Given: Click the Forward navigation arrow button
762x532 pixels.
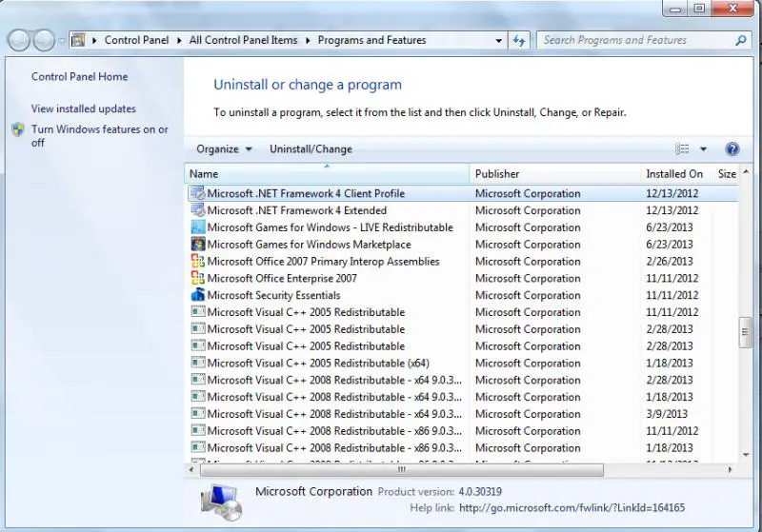Looking at the screenshot, I should tap(44, 40).
